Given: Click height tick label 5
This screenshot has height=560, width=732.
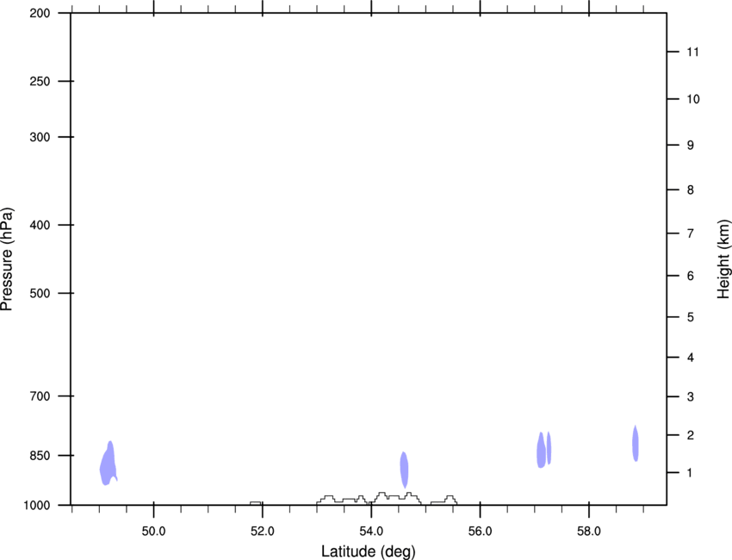Looking at the screenshot, I should coord(690,317).
